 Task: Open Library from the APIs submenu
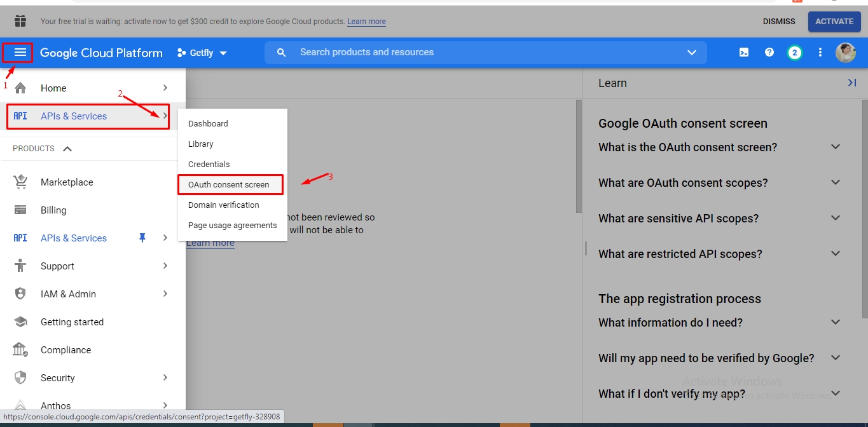(201, 144)
